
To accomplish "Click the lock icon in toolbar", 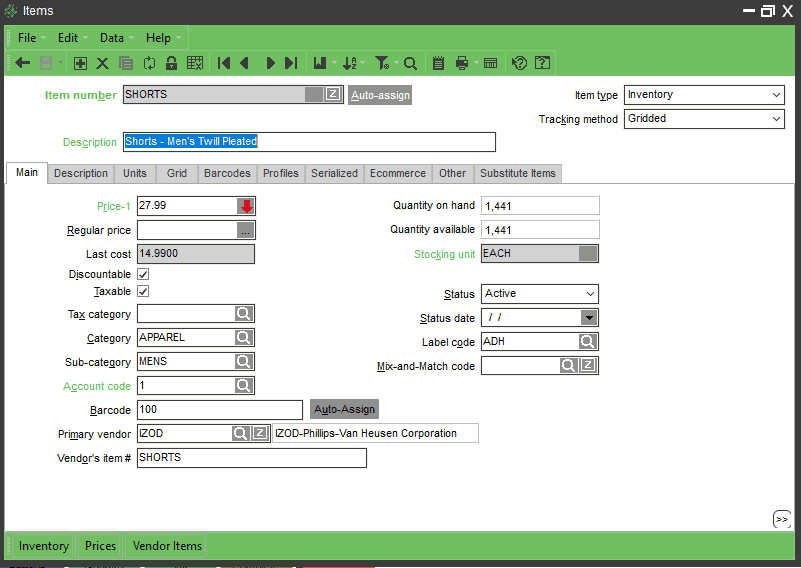I will tap(172, 63).
